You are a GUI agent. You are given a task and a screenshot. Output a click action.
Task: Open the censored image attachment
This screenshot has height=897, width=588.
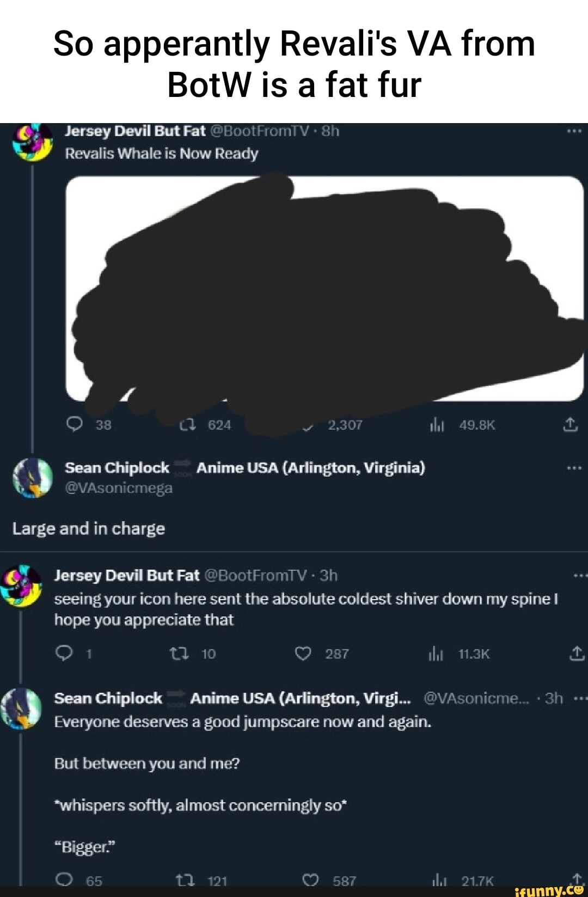pyautogui.click(x=324, y=289)
